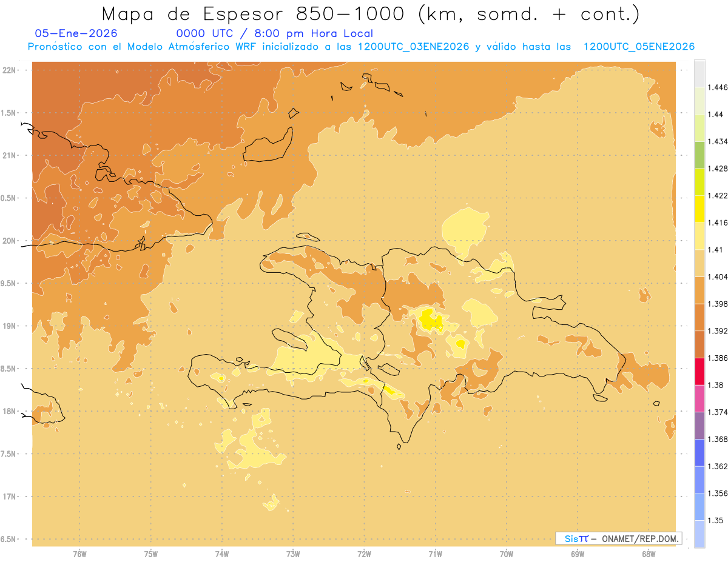Click the '1.398' colorbar value
The width and height of the screenshot is (728, 562).
coord(718,304)
